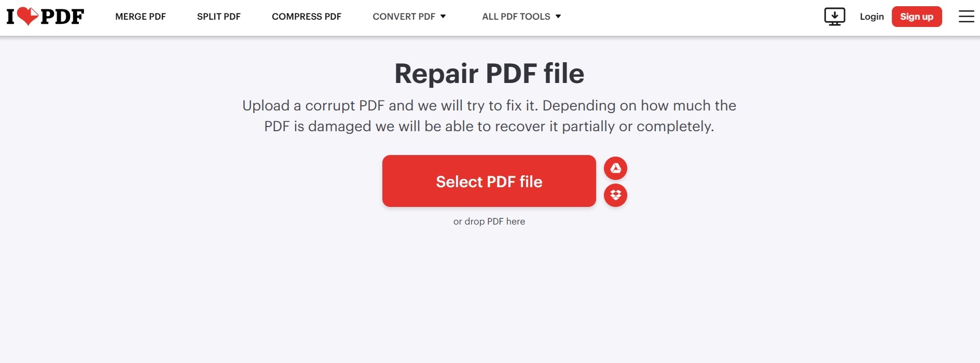The width and height of the screenshot is (980, 363).
Task: Click the "Repair PDF file" heading
Action: click(x=489, y=73)
